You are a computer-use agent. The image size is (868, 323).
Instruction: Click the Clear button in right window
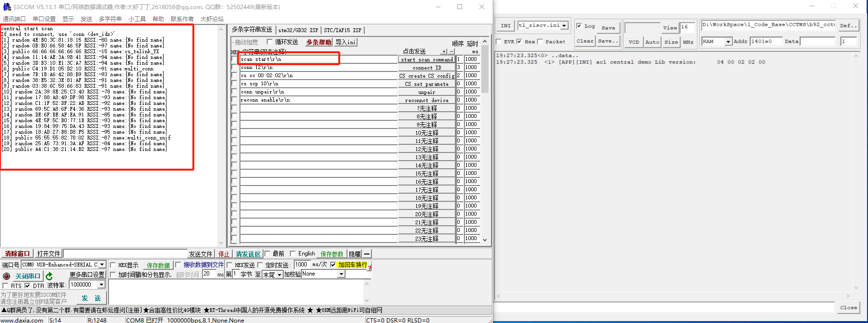pyautogui.click(x=585, y=41)
